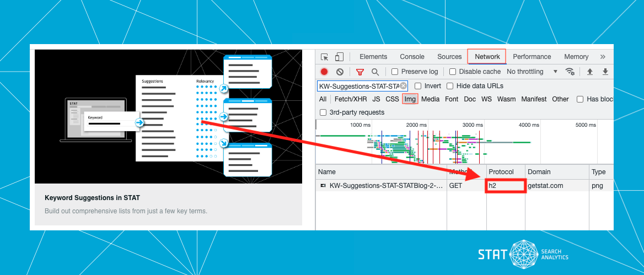Sort by the Type column header
Screen dimensions: 644x275
click(602, 172)
